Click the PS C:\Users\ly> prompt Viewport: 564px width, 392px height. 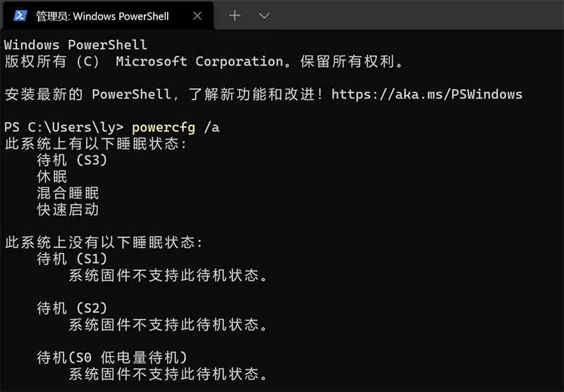click(x=63, y=128)
